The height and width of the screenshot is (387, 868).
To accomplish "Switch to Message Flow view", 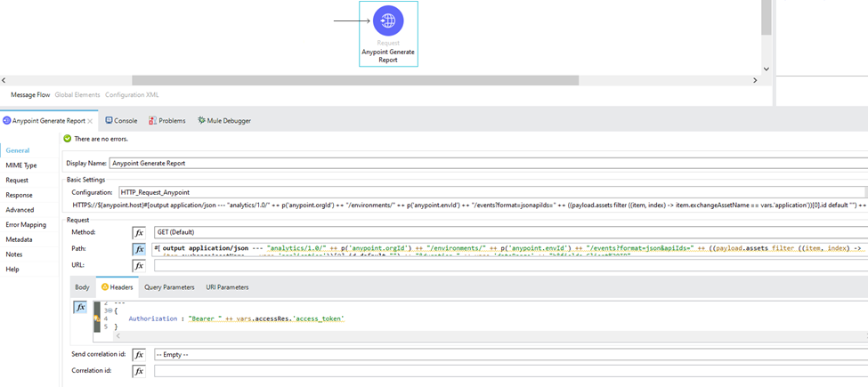I will pos(30,95).
